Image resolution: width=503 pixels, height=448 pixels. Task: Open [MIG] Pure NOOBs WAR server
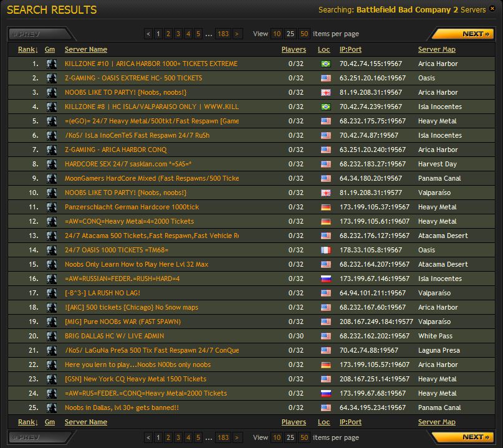click(x=123, y=322)
